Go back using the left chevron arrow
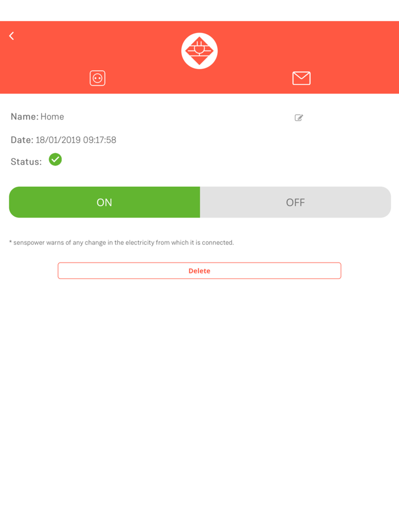 [x=11, y=36]
